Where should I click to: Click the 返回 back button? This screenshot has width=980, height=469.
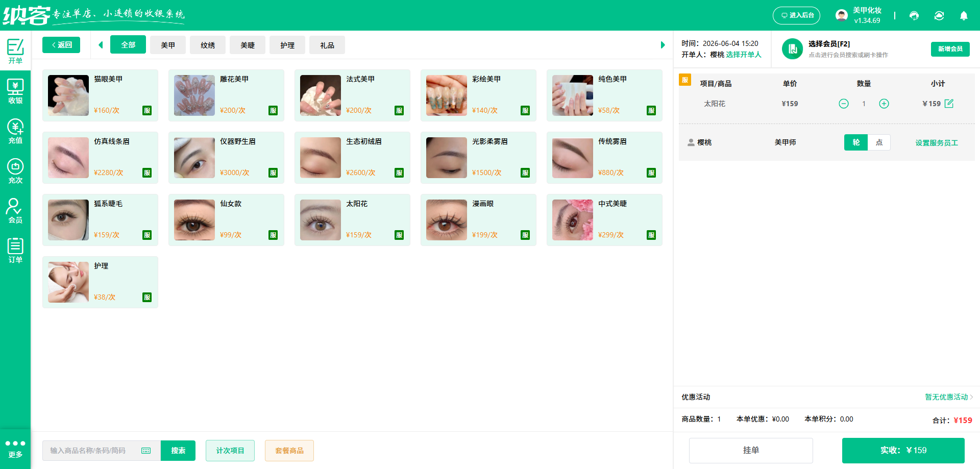coord(61,45)
